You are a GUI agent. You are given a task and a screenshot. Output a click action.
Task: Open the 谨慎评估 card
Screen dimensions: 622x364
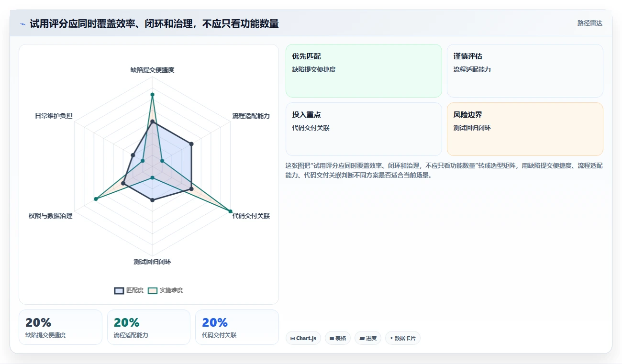click(525, 71)
